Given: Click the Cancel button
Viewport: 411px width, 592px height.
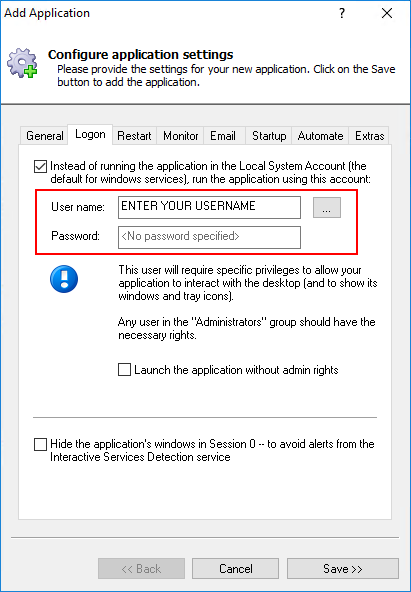Looking at the screenshot, I should [x=236, y=569].
